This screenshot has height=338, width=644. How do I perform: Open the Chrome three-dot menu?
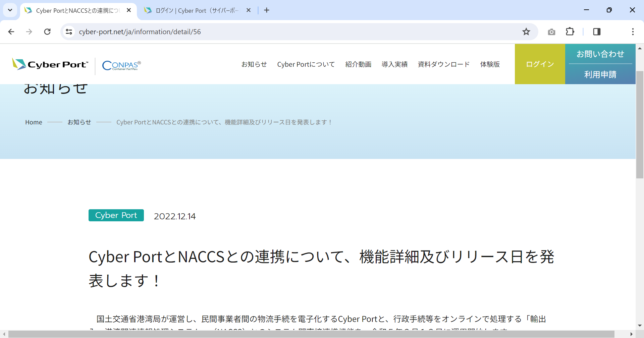click(x=633, y=32)
